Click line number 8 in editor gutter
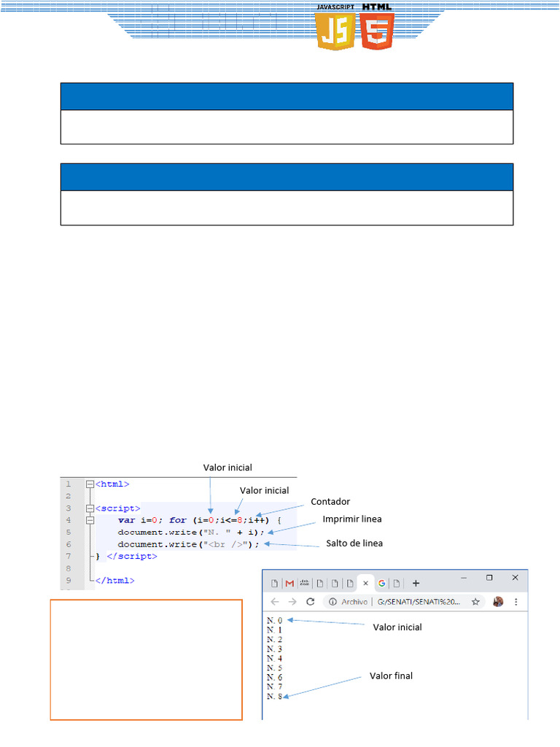This screenshot has height=747, width=560. (68, 568)
